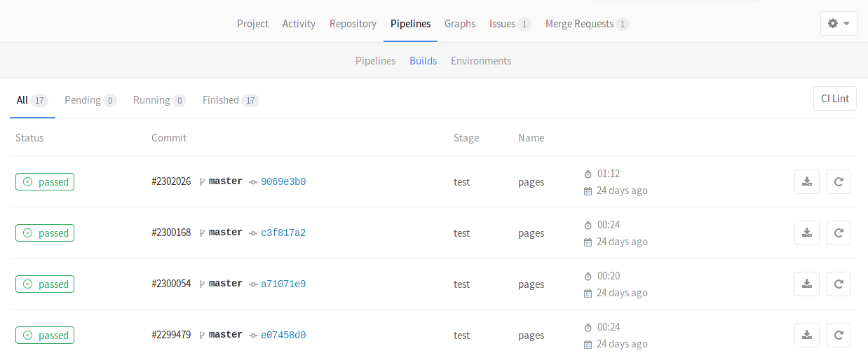Download artifacts for build #2299479

click(x=806, y=335)
